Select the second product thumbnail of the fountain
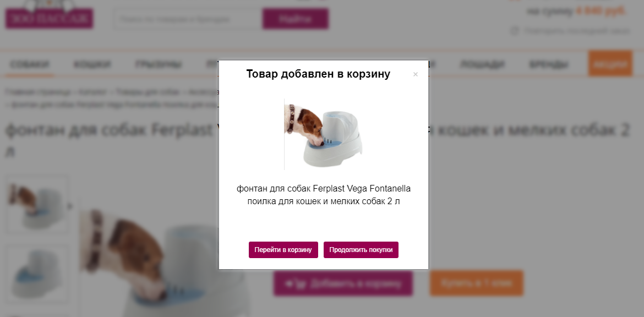Screen dimensions: 644x317 [37, 274]
